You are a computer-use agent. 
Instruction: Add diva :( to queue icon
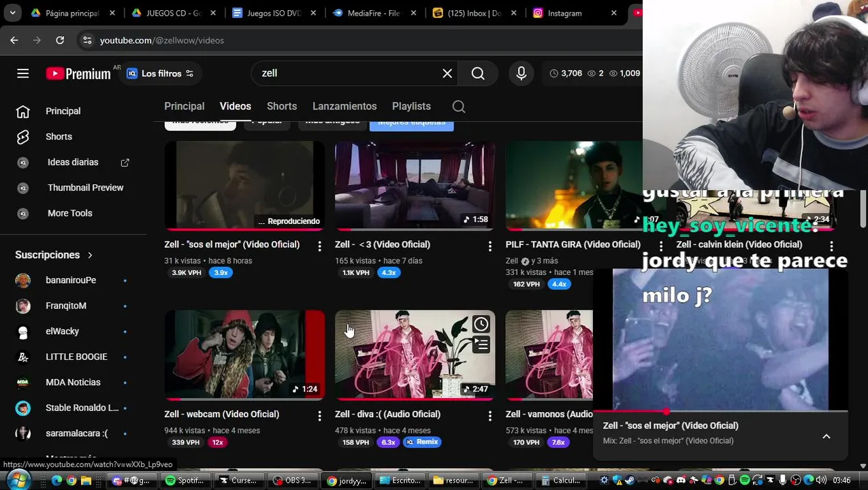pos(481,345)
